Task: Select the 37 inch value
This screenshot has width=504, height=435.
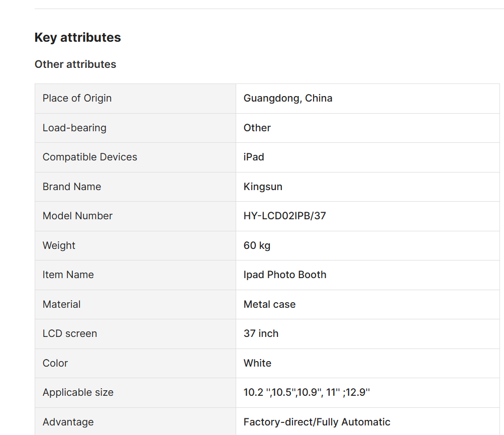Action: [x=261, y=333]
